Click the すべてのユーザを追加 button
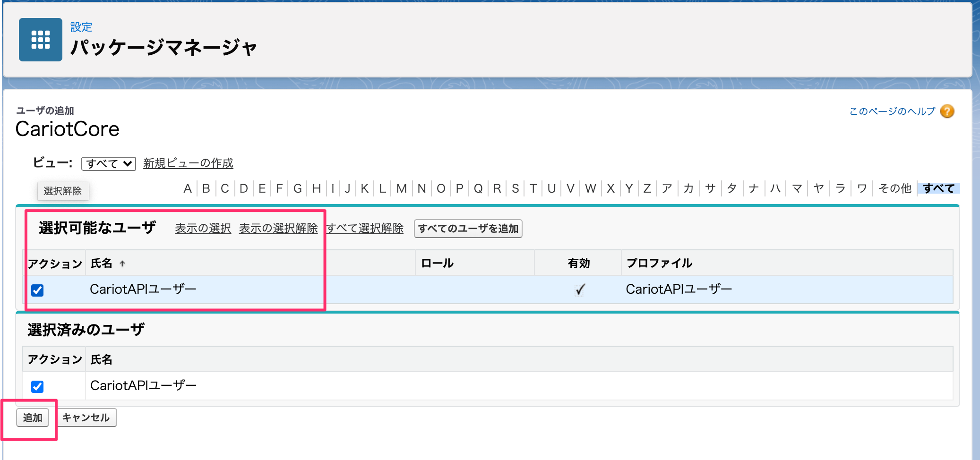 click(x=468, y=229)
